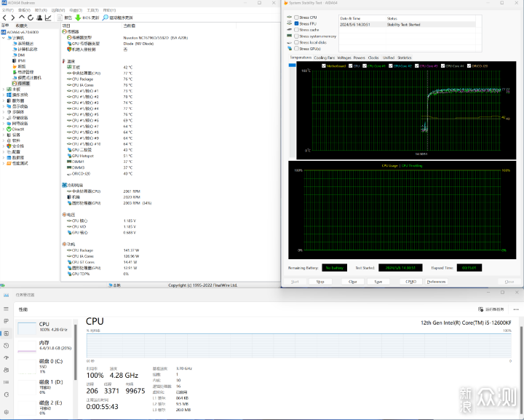The height and width of the screenshot is (420, 524).
Task: Enable the Stress system memory checkbox
Action: (296, 36)
